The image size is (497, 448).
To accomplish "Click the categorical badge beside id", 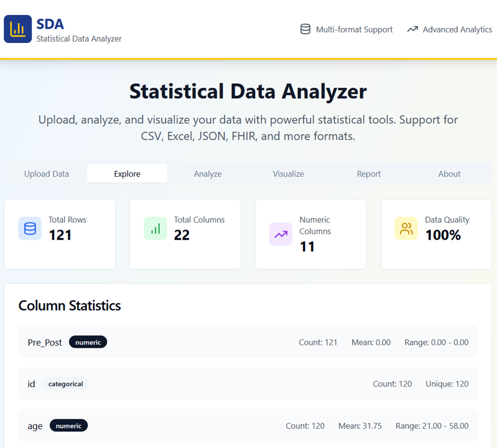I will click(65, 384).
